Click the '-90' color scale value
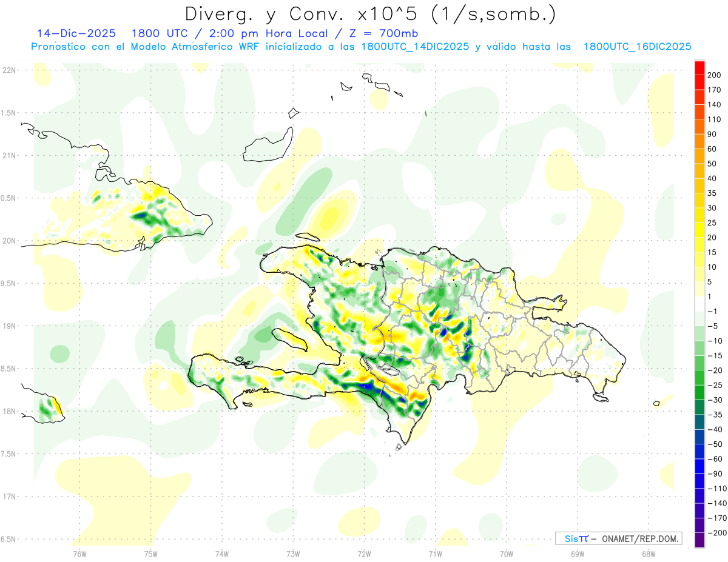The image size is (728, 562). (x=715, y=473)
